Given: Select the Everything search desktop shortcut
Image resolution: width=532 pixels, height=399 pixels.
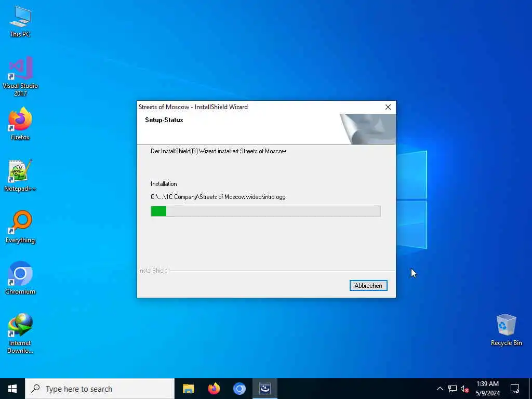Looking at the screenshot, I should click(20, 227).
